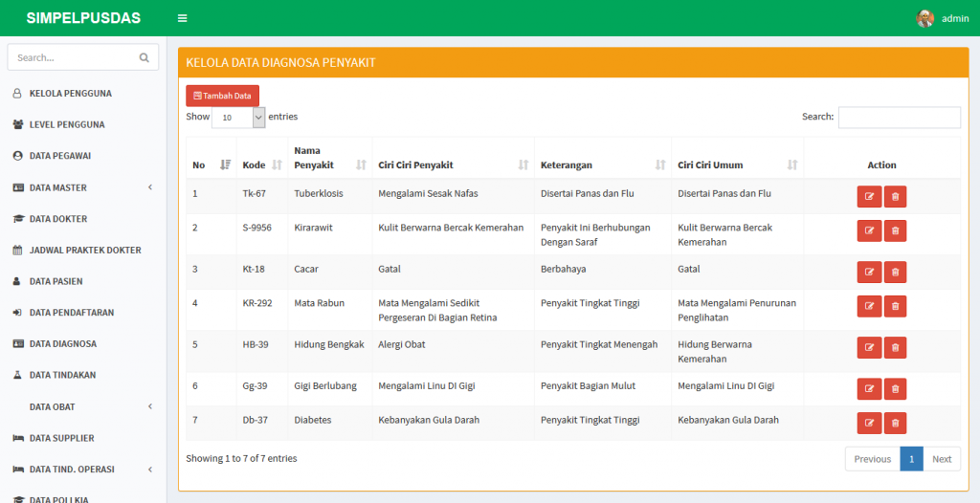Screen dimensions: 980x503
Task: Select the KR-292 code cell
Action: 262,310
